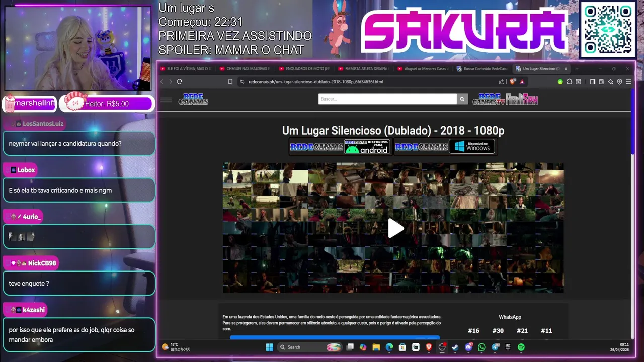Viewport: 644px width, 362px height.
Task: Click the RedeCanais logo in site header
Action: (193, 99)
